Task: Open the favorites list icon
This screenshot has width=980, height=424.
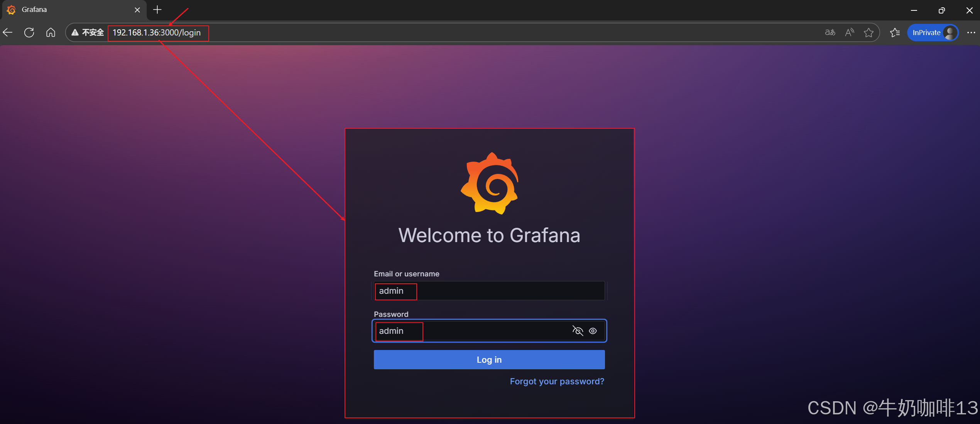Action: coord(895,33)
